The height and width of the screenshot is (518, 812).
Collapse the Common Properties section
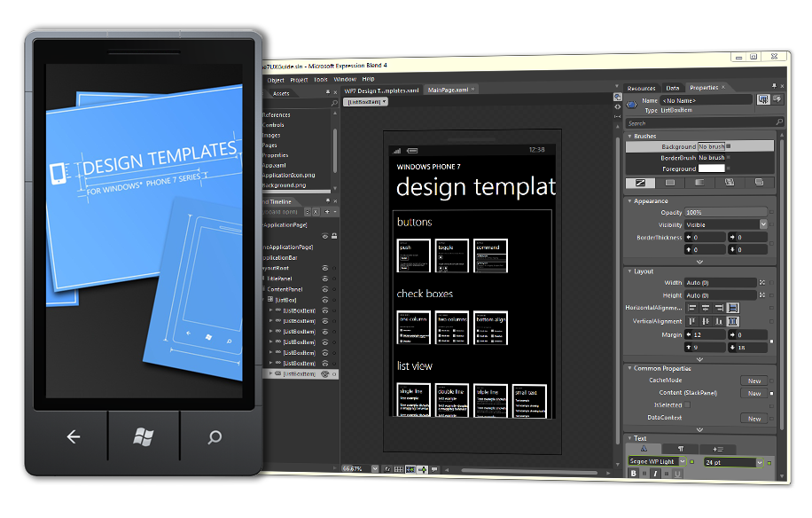coord(629,368)
